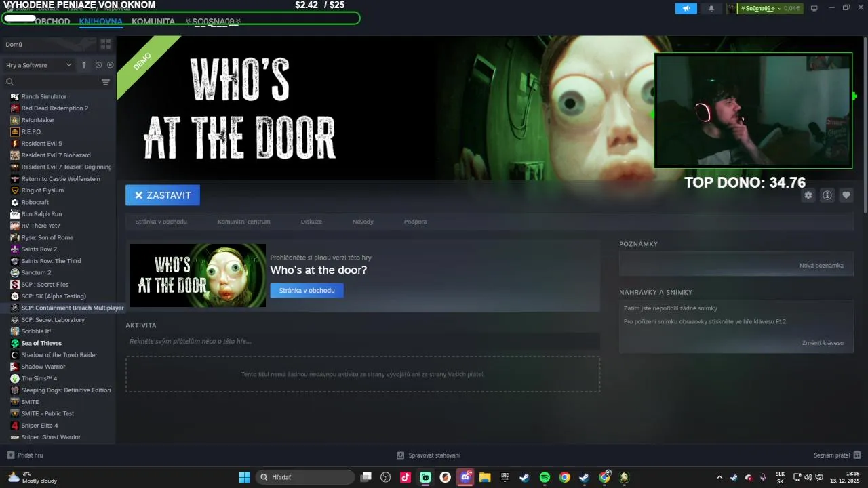Show game info icon

(827, 195)
